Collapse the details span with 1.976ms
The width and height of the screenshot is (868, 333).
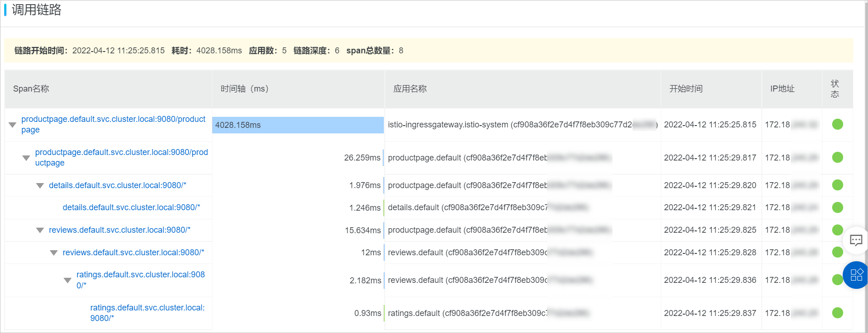click(x=40, y=185)
